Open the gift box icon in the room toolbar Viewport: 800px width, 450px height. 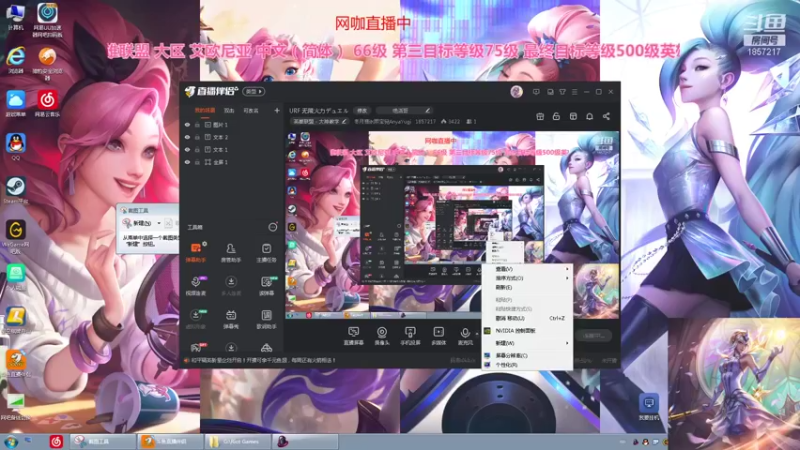click(x=540, y=116)
